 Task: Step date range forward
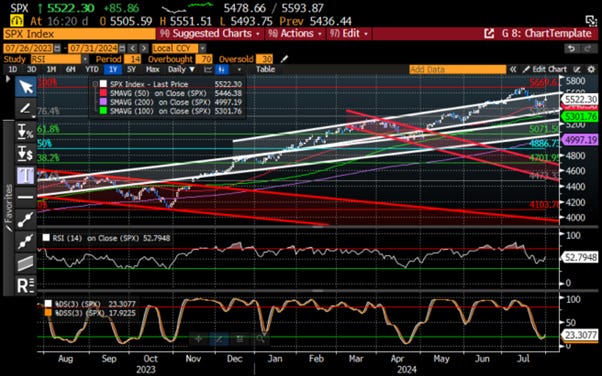pos(144,48)
